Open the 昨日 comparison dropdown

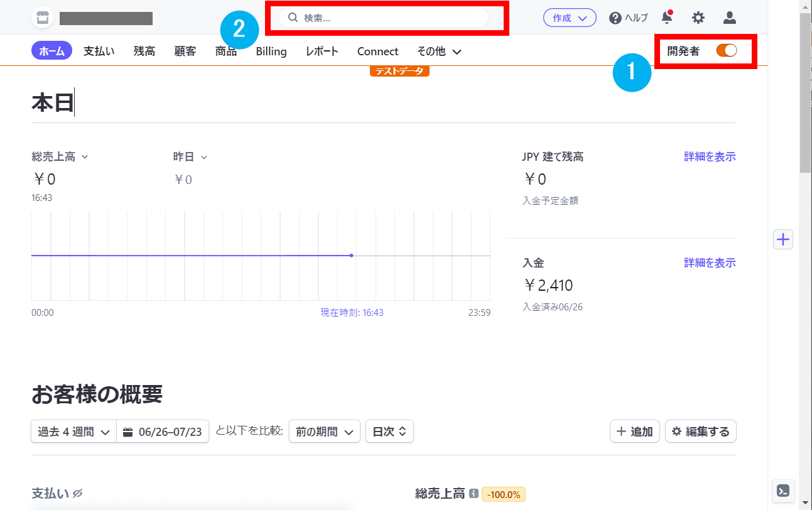pyautogui.click(x=190, y=157)
